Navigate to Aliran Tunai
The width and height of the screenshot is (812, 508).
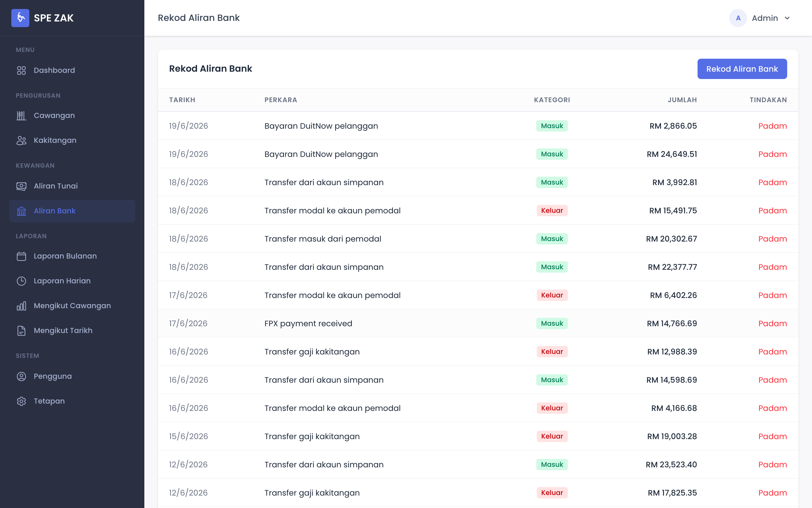(72, 186)
